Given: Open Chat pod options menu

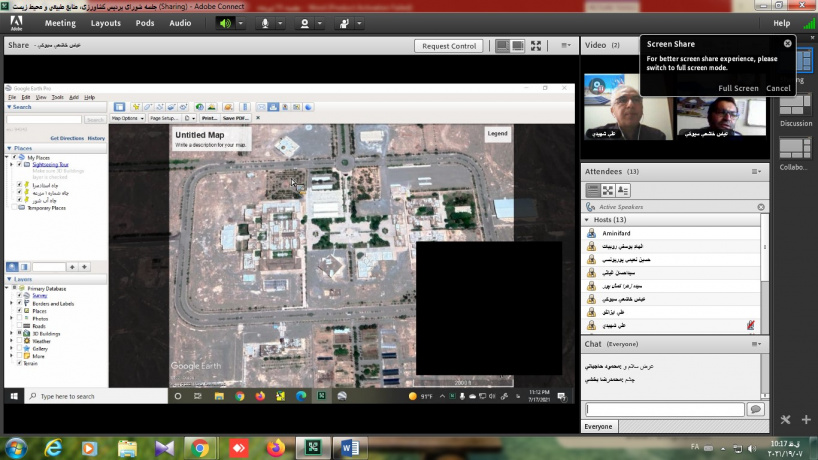Looking at the screenshot, I should click(x=757, y=344).
